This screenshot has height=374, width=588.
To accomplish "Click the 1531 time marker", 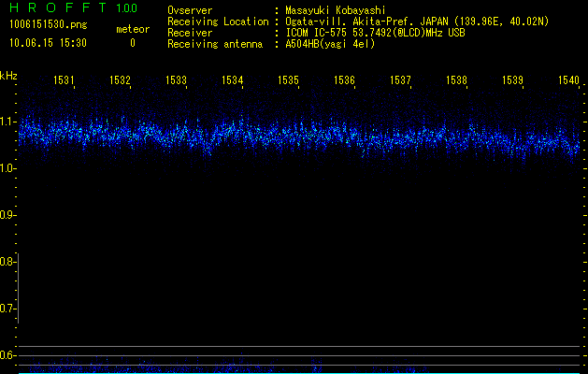I will 64,80.
